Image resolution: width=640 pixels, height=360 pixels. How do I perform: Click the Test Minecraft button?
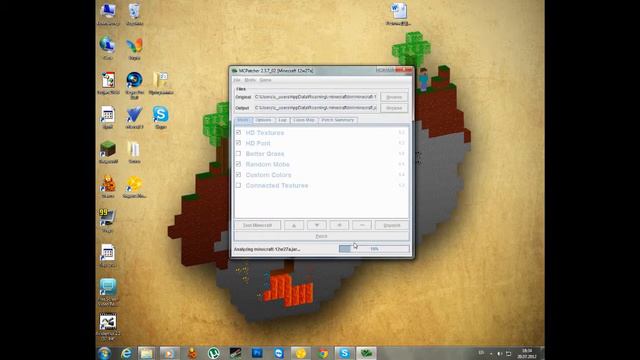(x=258, y=225)
